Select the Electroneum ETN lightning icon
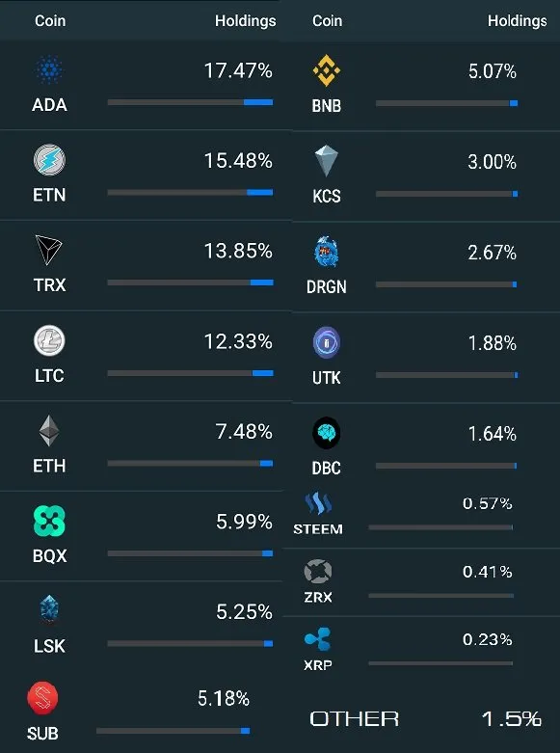Image resolution: width=560 pixels, height=753 pixels. click(49, 160)
